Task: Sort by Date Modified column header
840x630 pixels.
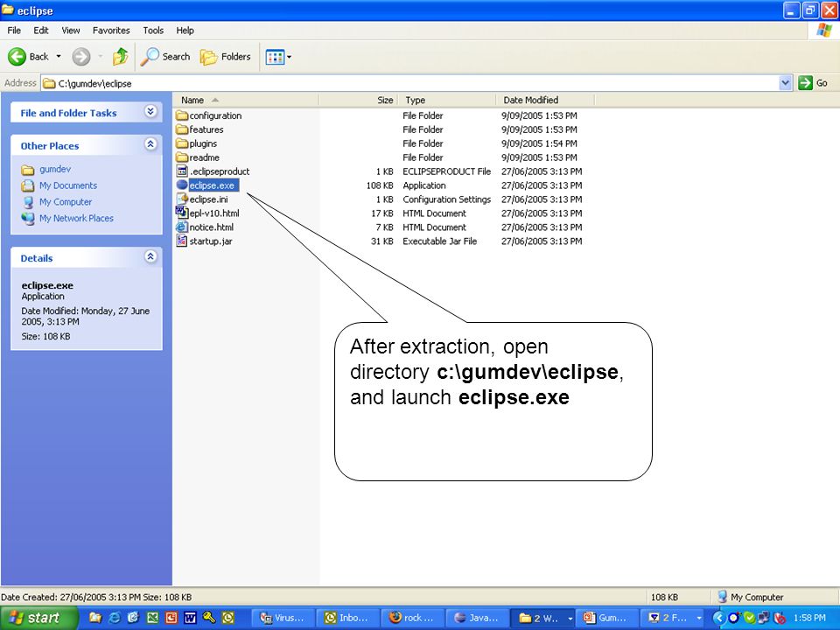Action: pyautogui.click(x=545, y=100)
